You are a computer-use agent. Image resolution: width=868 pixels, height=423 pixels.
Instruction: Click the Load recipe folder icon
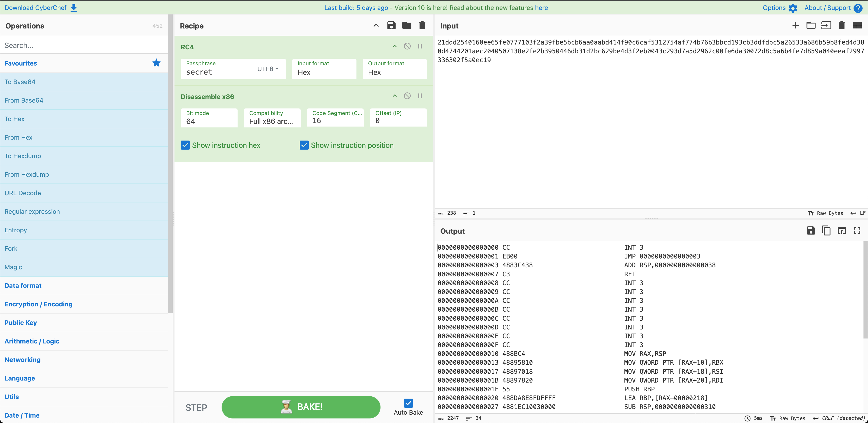click(407, 26)
